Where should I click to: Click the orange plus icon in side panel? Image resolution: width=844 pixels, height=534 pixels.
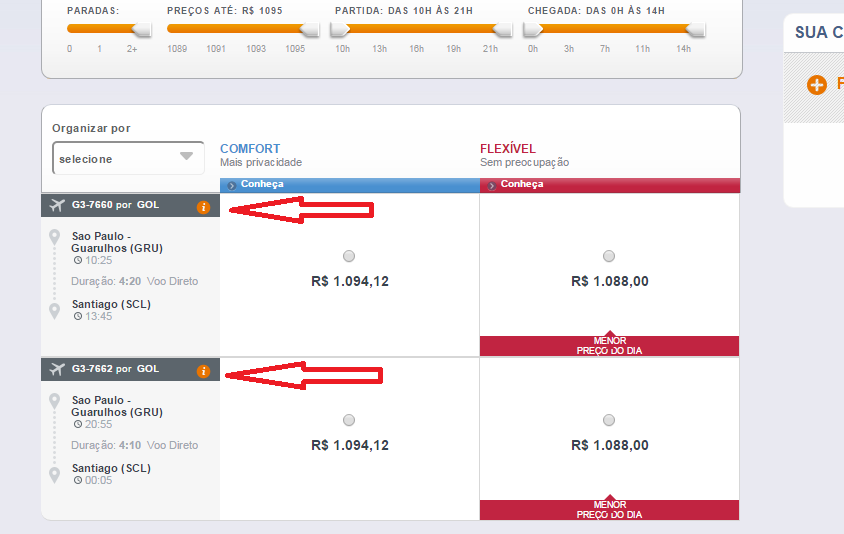pyautogui.click(x=817, y=85)
